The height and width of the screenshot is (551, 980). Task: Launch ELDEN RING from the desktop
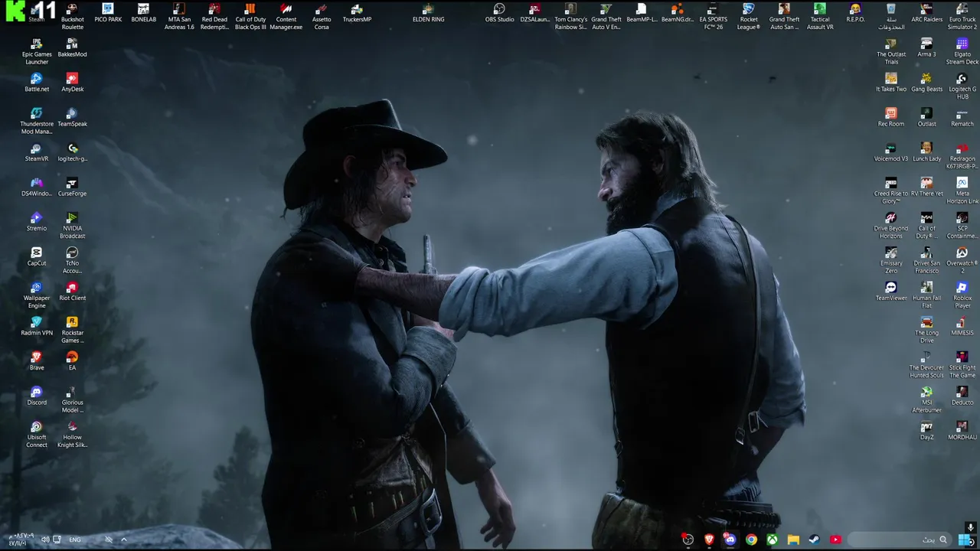click(428, 13)
